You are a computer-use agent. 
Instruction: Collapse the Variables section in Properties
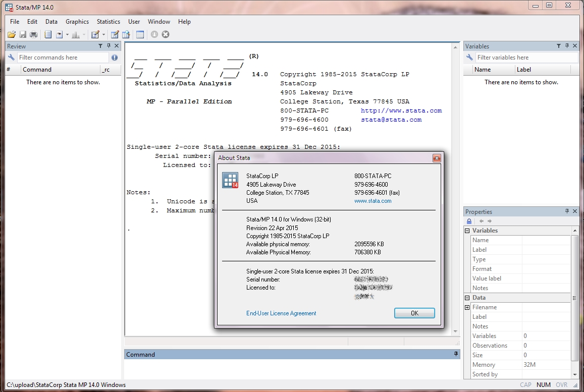click(x=467, y=231)
